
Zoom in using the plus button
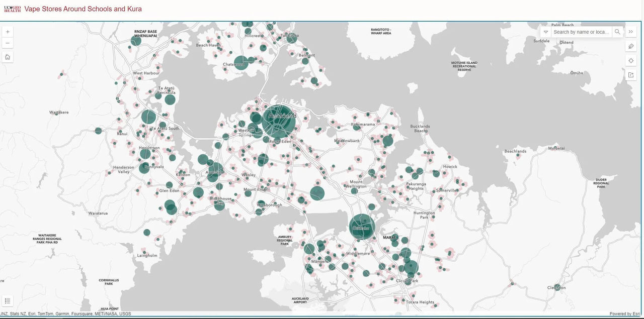7,31
